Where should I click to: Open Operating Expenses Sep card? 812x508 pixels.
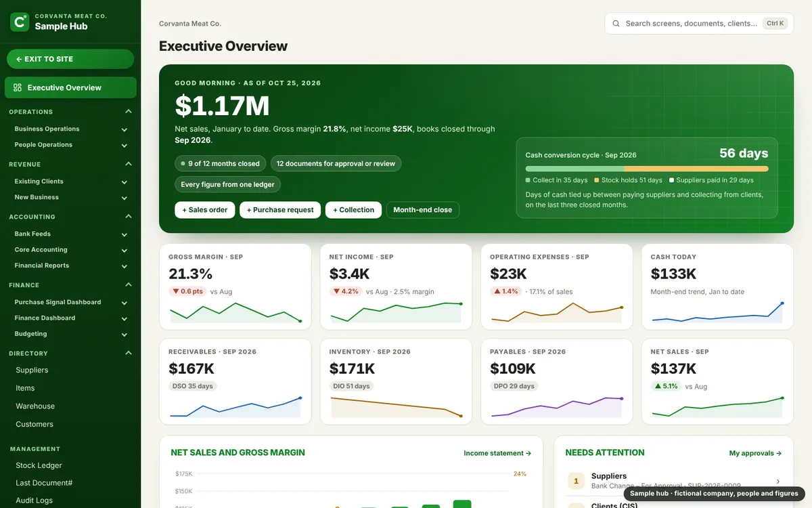pos(556,287)
